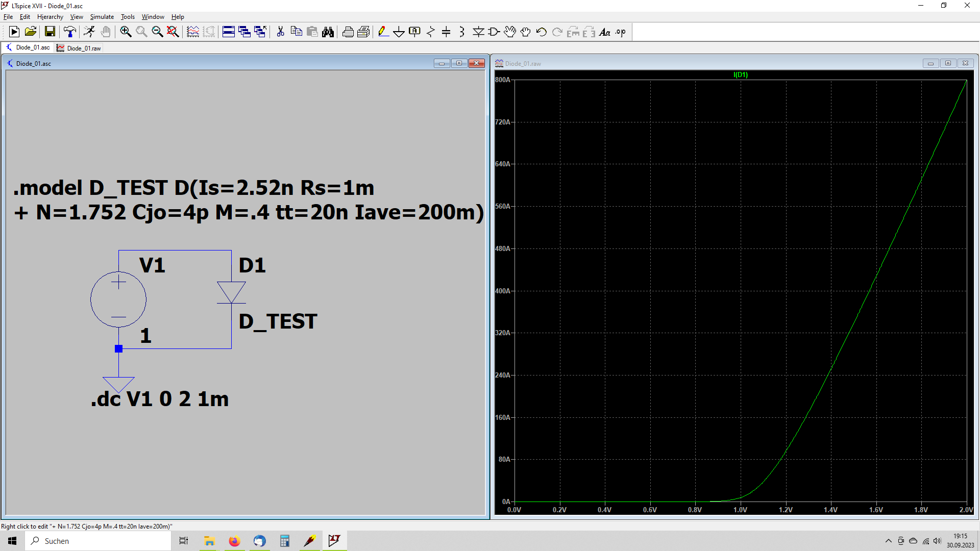Place a Resistor component
Screen dimensions: 980x551
[431, 32]
